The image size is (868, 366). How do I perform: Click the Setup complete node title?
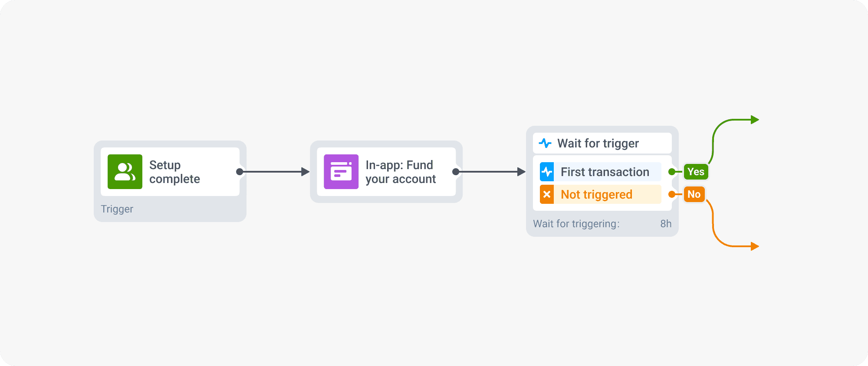(x=174, y=172)
